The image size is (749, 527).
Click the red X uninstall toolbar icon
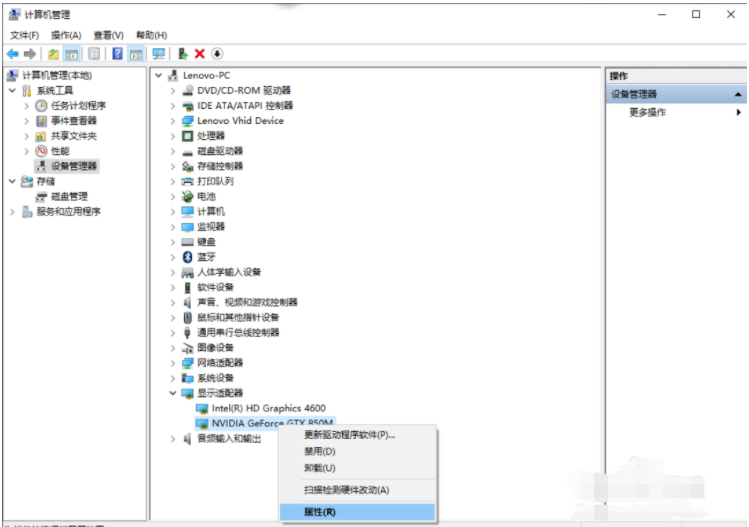[x=200, y=53]
